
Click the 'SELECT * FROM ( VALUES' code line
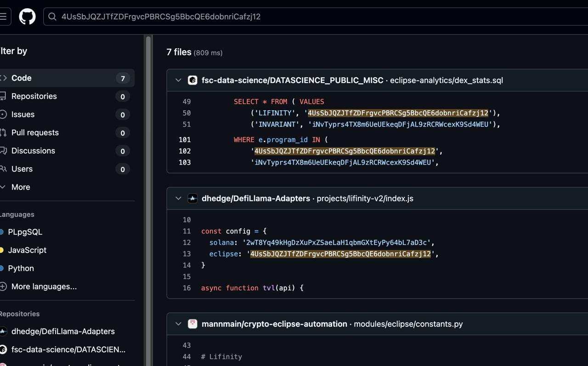pyautogui.click(x=279, y=102)
